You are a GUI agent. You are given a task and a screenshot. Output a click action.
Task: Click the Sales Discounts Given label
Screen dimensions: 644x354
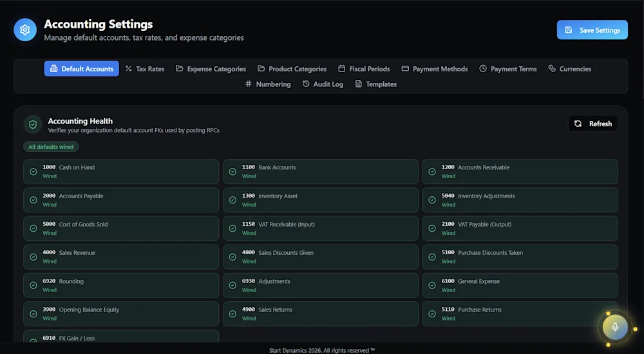(x=286, y=252)
